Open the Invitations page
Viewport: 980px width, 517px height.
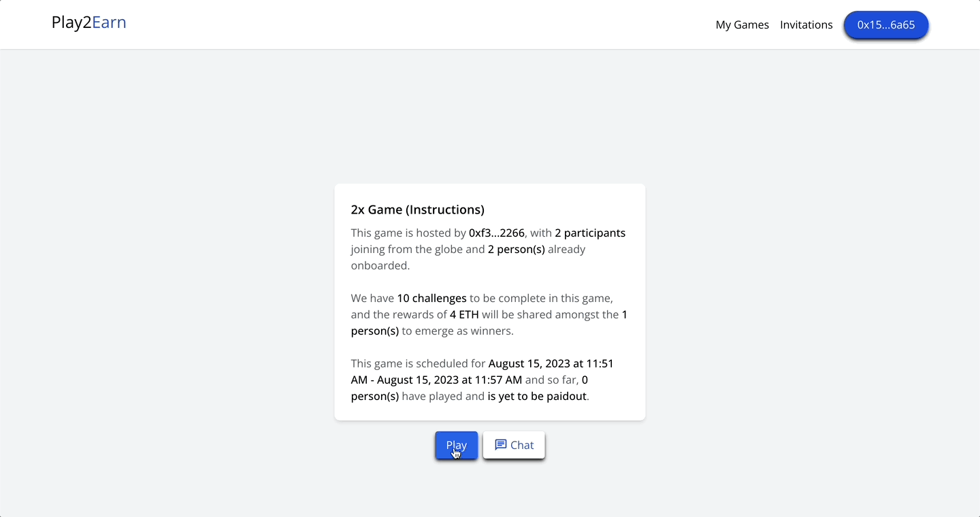click(806, 24)
